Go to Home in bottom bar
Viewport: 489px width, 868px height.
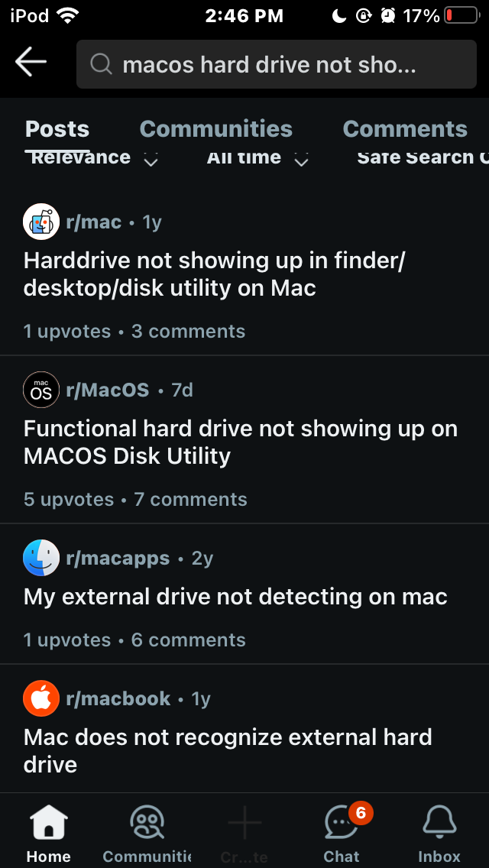(48, 833)
